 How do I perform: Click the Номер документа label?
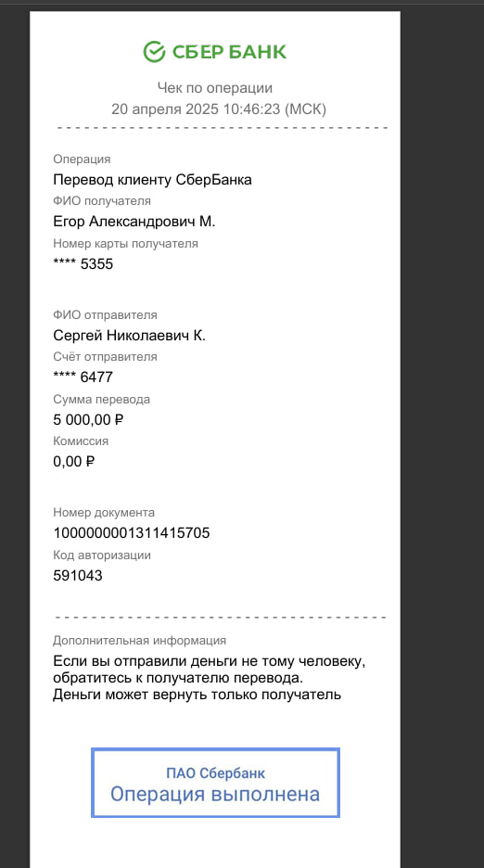(x=104, y=513)
